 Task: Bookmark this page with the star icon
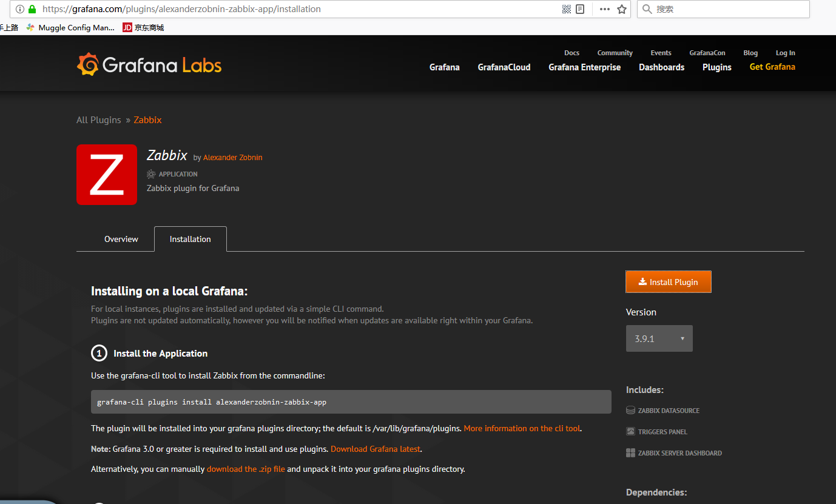[x=621, y=9]
